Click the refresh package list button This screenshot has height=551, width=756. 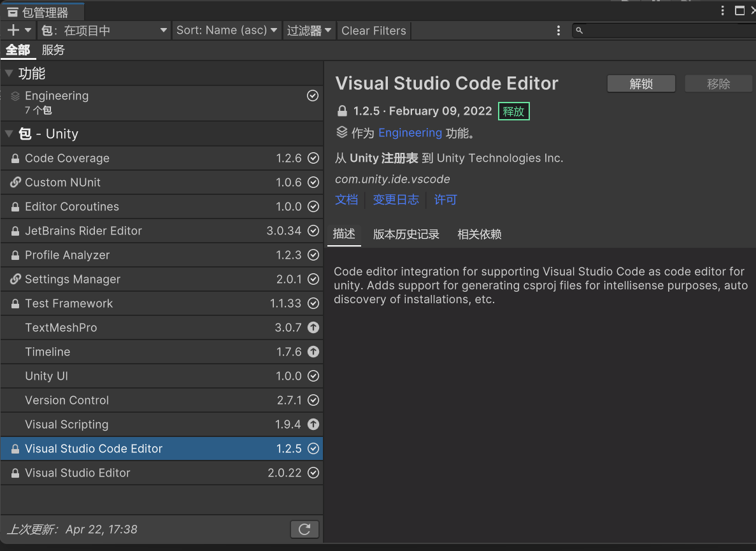coord(304,529)
